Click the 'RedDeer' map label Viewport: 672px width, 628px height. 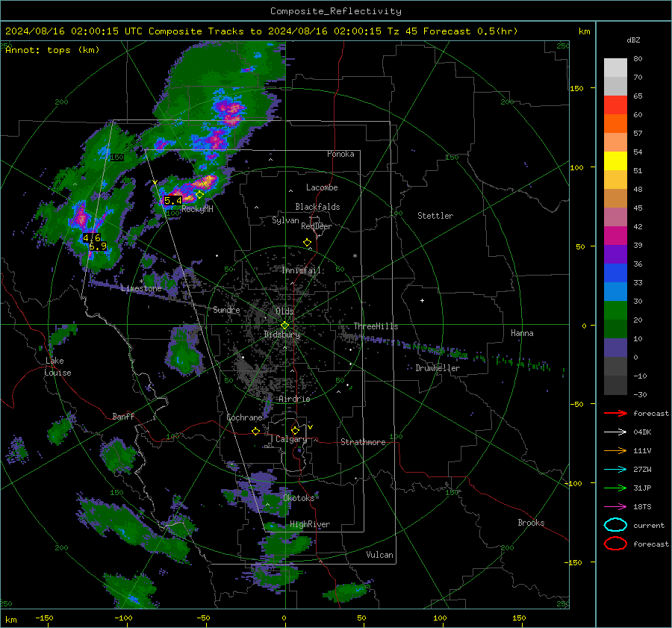[317, 226]
